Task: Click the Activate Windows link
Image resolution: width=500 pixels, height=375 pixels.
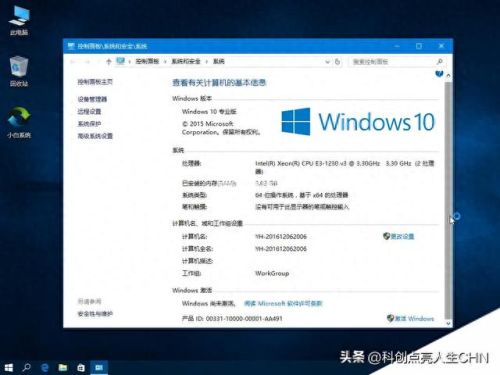Action: pyautogui.click(x=414, y=319)
